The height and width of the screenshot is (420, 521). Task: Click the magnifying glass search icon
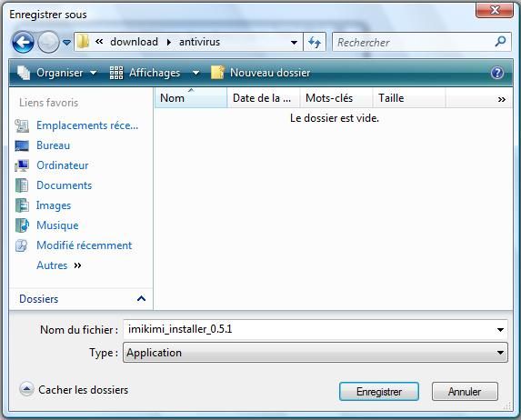click(500, 42)
